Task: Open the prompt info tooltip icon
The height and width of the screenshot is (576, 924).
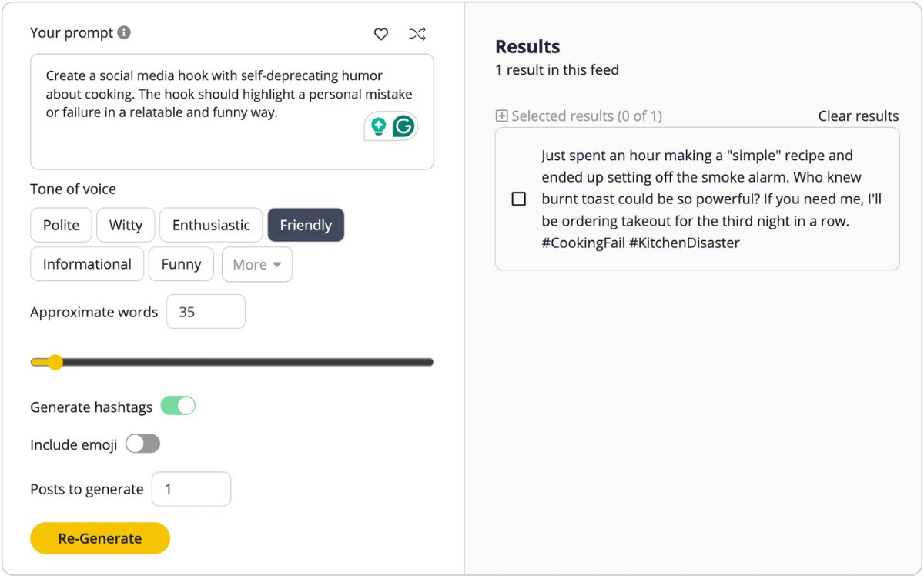Action: (x=126, y=32)
